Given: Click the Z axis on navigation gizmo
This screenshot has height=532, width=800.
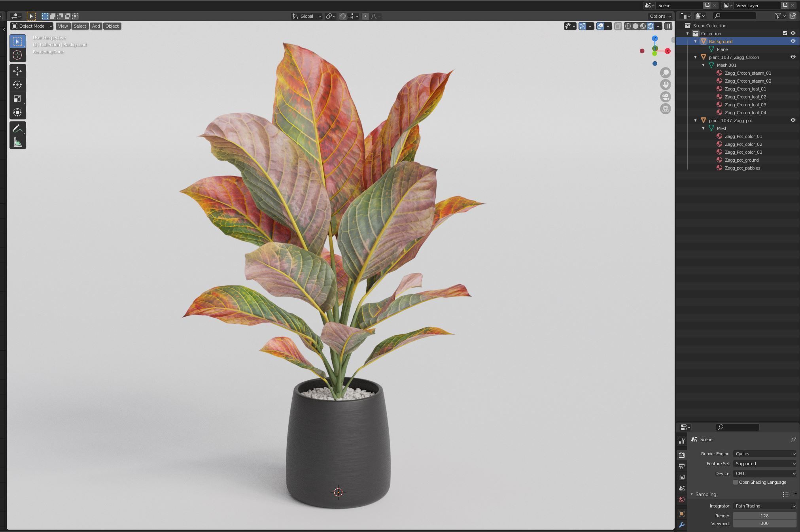Looking at the screenshot, I should click(x=655, y=38).
